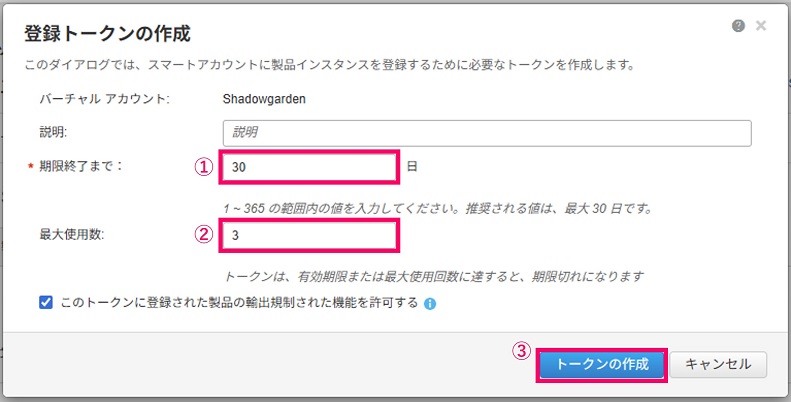Click the circled ② annotation marker

(x=204, y=235)
